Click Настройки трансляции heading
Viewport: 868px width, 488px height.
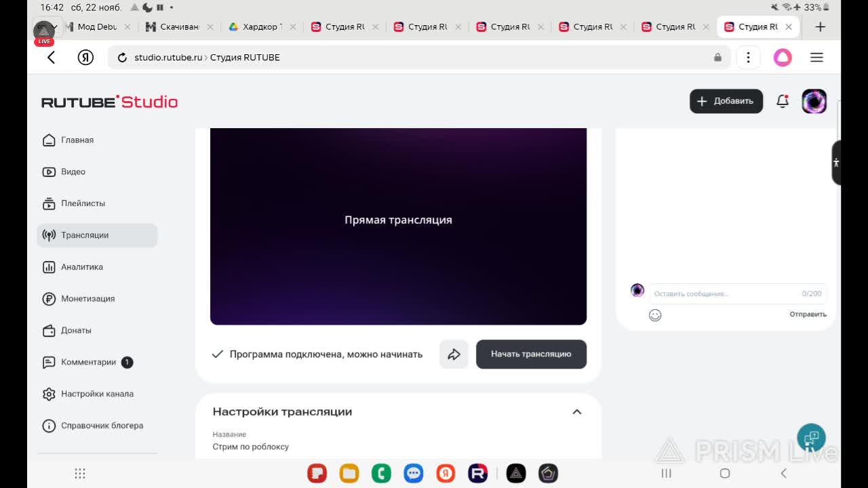pos(282,412)
